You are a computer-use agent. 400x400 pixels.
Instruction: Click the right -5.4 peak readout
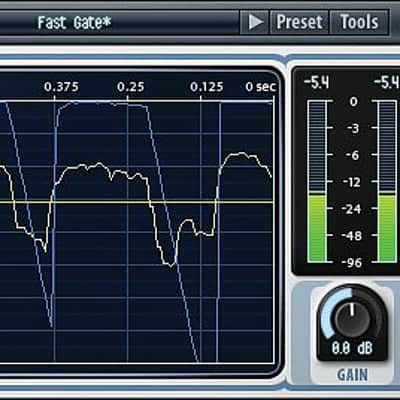tap(386, 82)
